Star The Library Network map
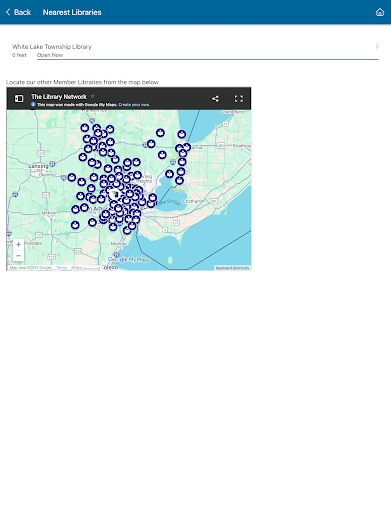Screen dimensions: 391x512 pyautogui.click(x=93, y=96)
